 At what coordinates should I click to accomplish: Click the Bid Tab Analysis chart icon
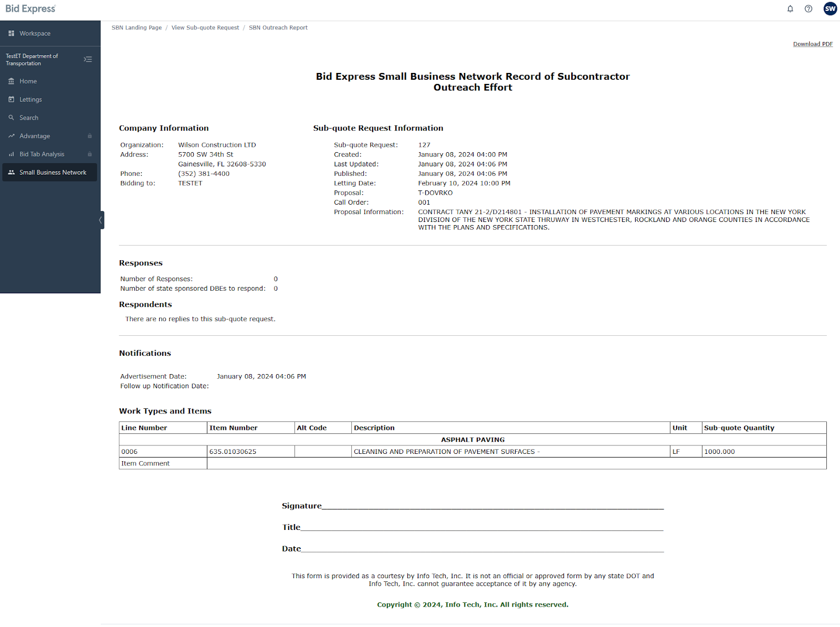coord(12,154)
